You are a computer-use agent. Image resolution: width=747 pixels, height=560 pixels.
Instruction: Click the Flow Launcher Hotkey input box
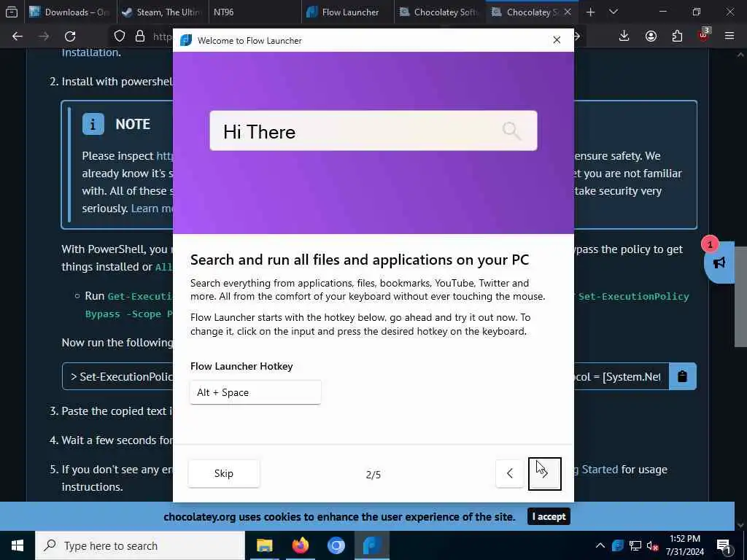pyautogui.click(x=255, y=392)
